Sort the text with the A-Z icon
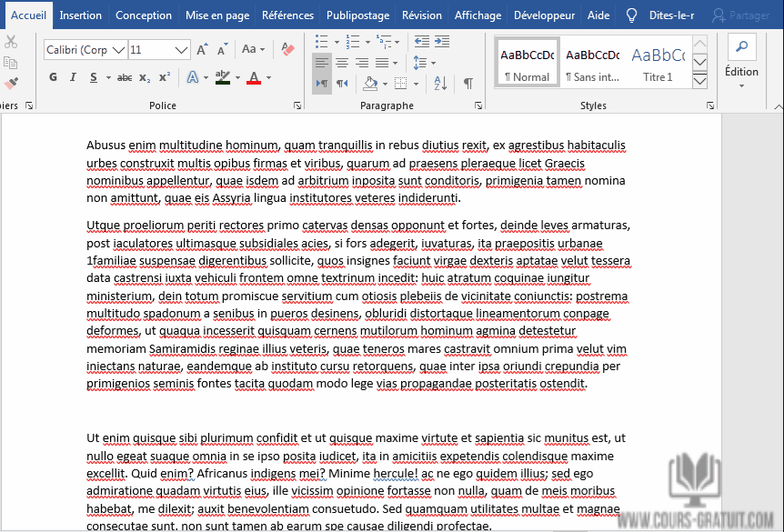Screen dimensions: 784x532 point(440,83)
